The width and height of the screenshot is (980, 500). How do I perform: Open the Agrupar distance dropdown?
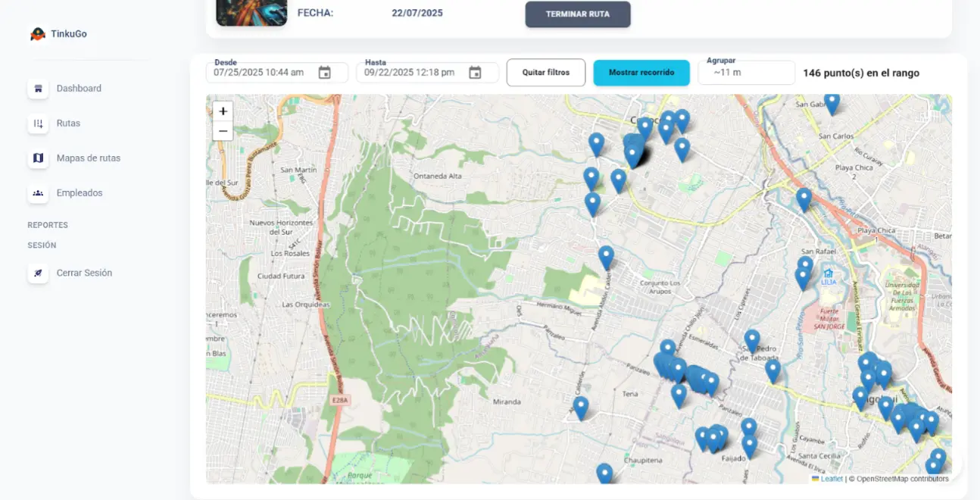coord(746,73)
